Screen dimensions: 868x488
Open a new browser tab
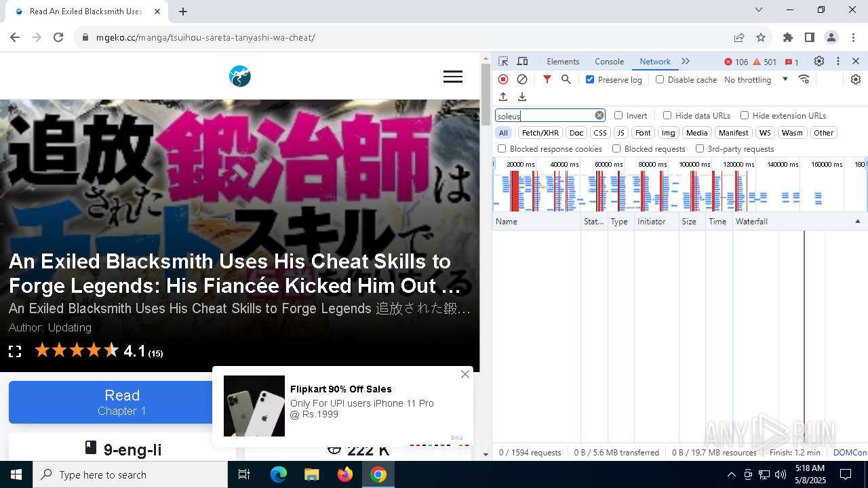tap(183, 11)
